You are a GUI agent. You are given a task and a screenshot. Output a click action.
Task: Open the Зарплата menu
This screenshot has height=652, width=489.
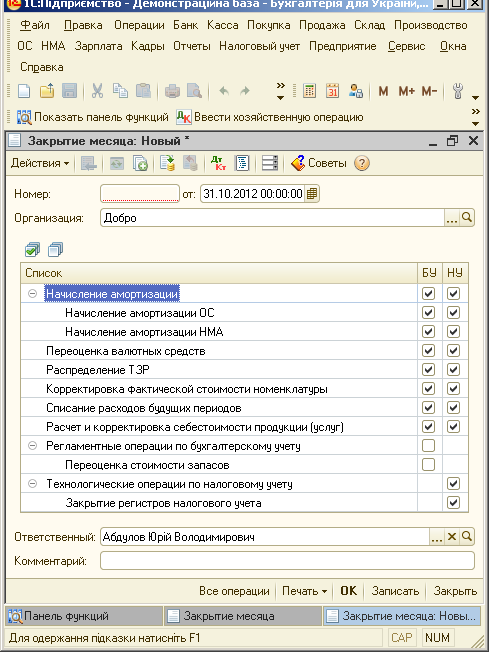[x=99, y=46]
